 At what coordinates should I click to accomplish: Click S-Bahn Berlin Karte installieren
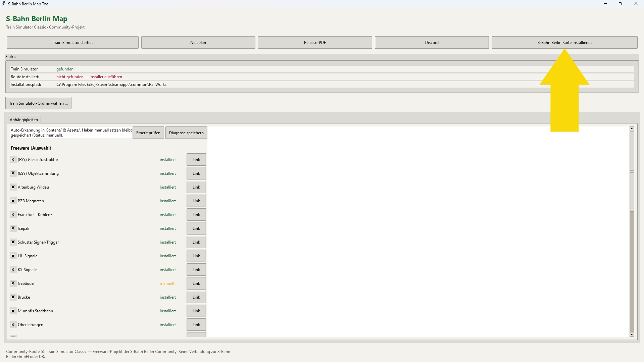coord(564,43)
